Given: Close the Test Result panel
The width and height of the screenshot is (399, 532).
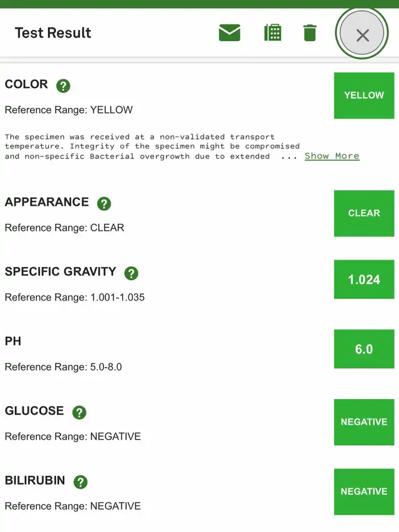Looking at the screenshot, I should [x=362, y=34].
